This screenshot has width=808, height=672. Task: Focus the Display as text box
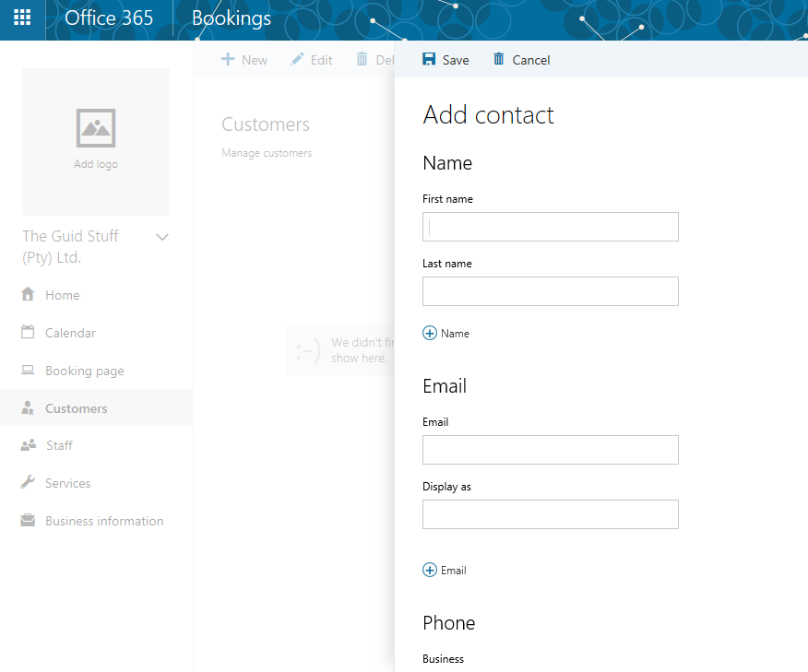(x=551, y=514)
